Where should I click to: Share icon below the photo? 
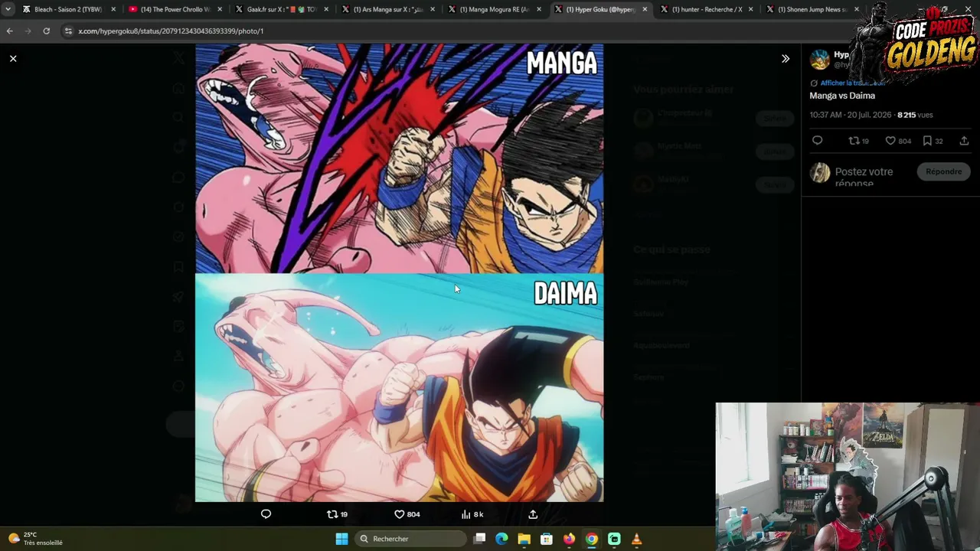pos(533,514)
